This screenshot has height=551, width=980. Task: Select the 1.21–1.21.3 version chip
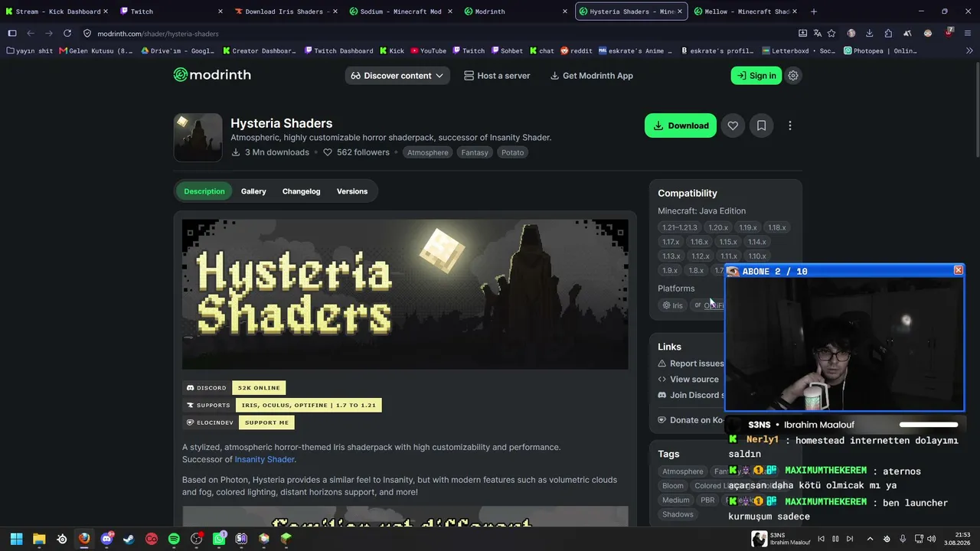680,227
